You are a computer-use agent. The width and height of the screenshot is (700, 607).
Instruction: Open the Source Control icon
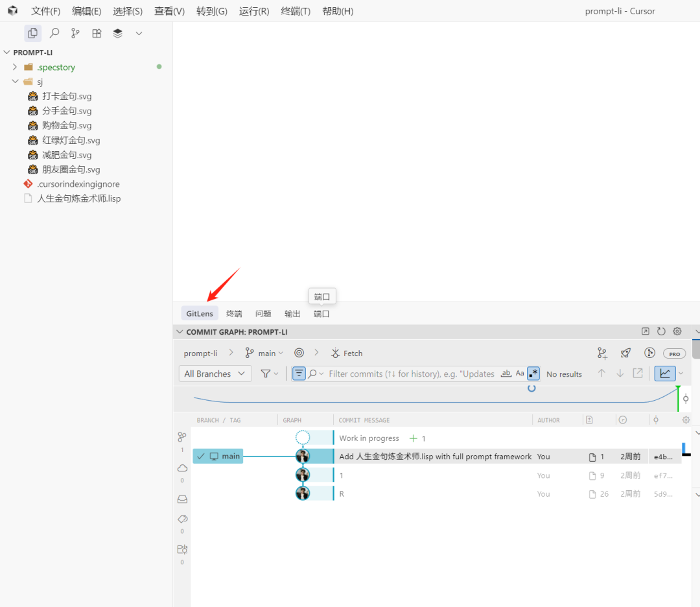tap(75, 33)
